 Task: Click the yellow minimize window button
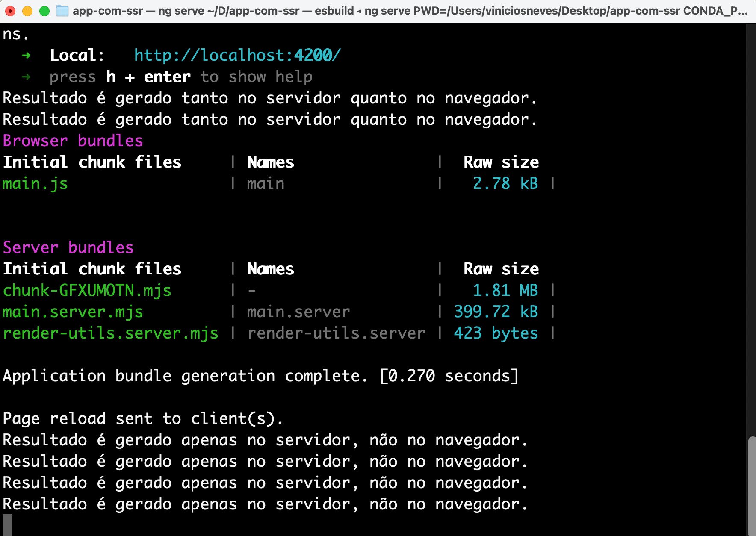(27, 11)
